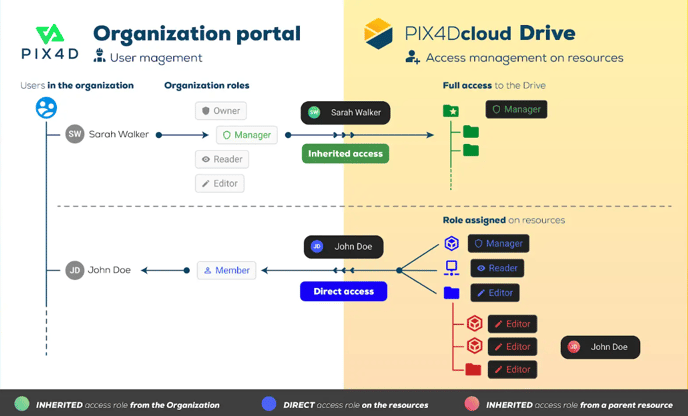Screen dimensions: 688x416
Task: Click the green legend circle for inherited organization role
Action: click(x=22, y=404)
